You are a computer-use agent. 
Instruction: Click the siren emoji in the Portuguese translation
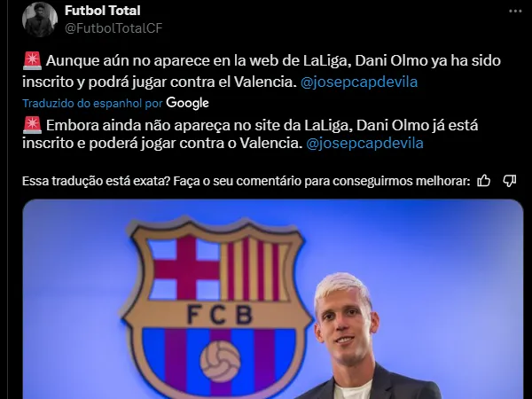tap(32, 125)
